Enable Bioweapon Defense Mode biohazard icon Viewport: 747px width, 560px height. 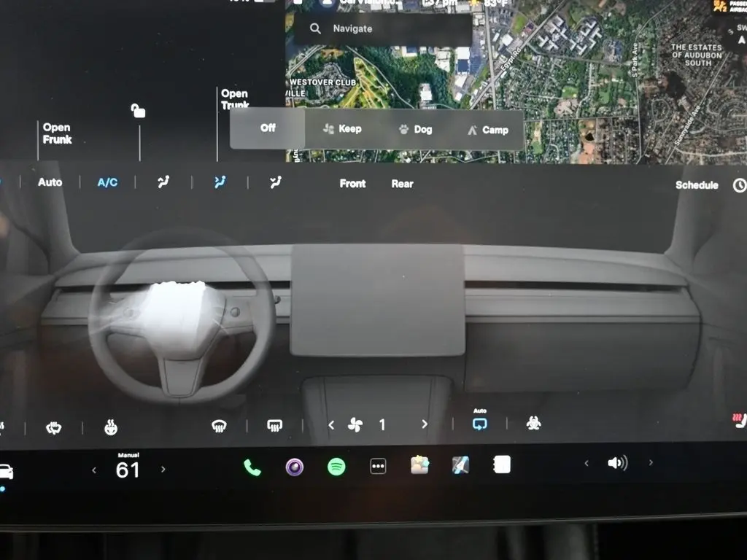[x=533, y=424]
